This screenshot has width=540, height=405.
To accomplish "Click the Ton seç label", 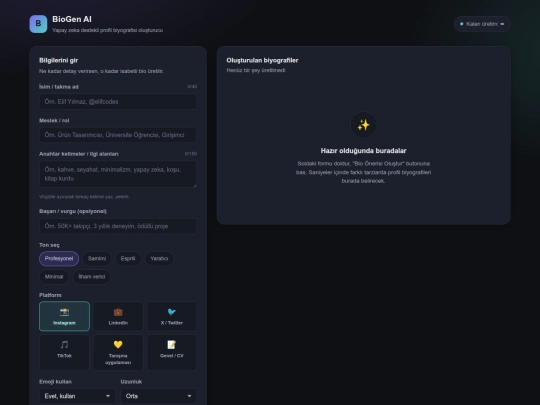I will [49, 245].
